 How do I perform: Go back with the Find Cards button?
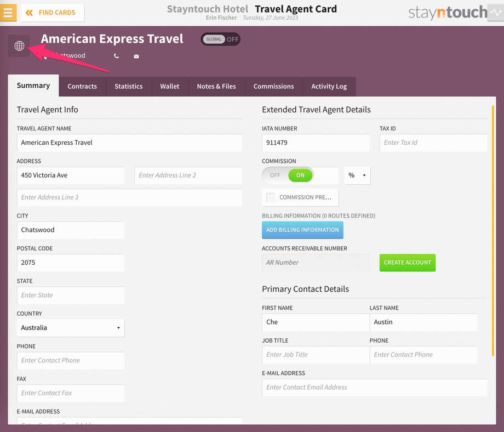pos(53,13)
